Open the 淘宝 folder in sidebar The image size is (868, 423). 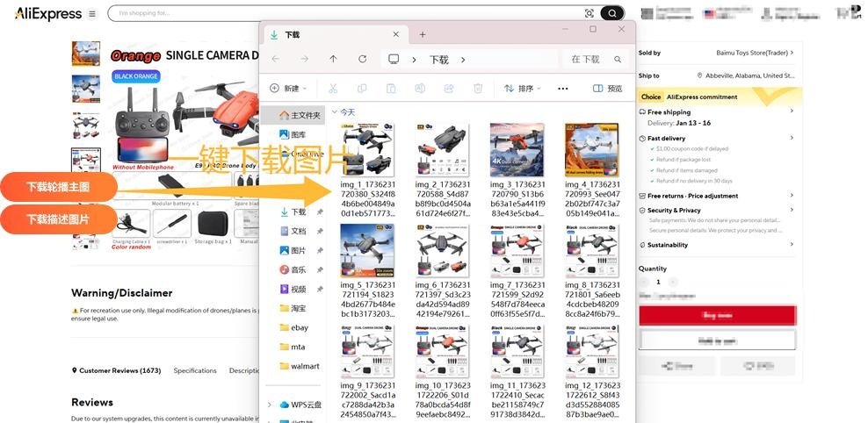294,308
